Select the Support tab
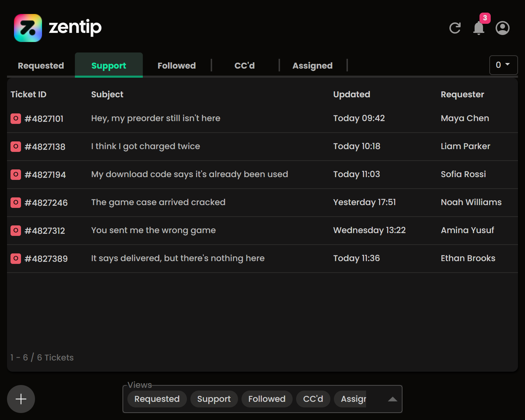525x420 pixels. pyautogui.click(x=109, y=65)
